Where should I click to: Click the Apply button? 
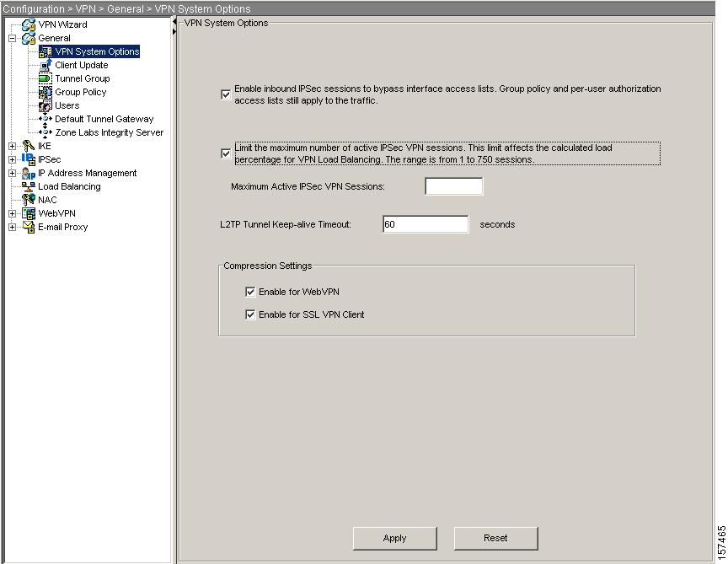coord(394,538)
